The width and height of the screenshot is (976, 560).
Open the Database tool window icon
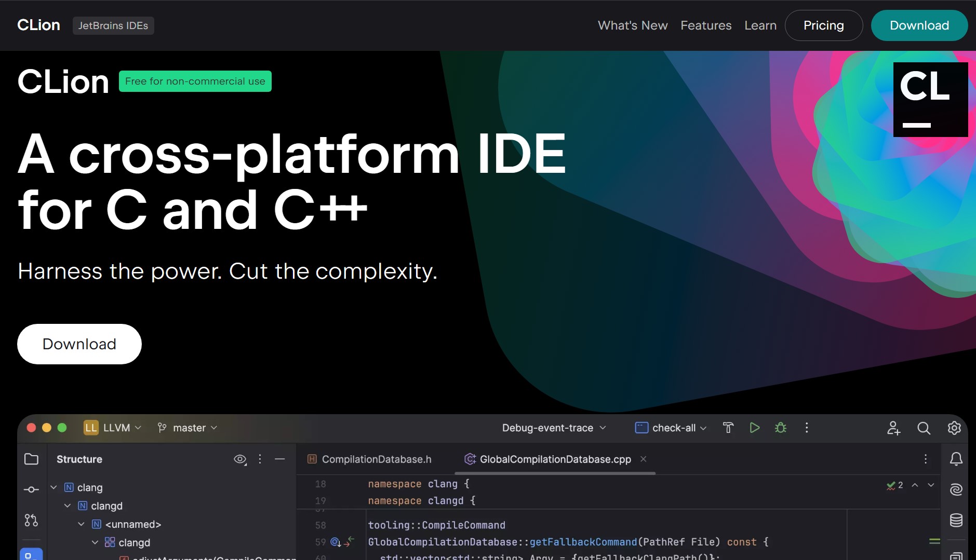956,520
